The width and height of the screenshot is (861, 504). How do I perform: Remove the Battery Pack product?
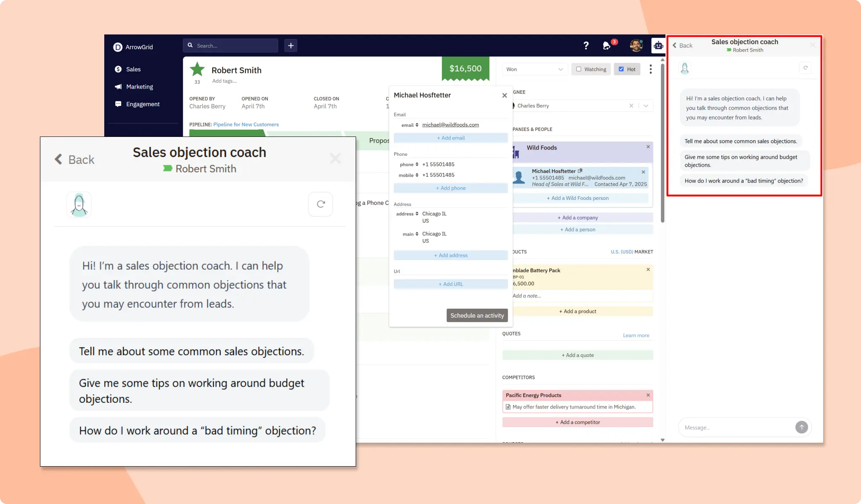[x=648, y=270]
